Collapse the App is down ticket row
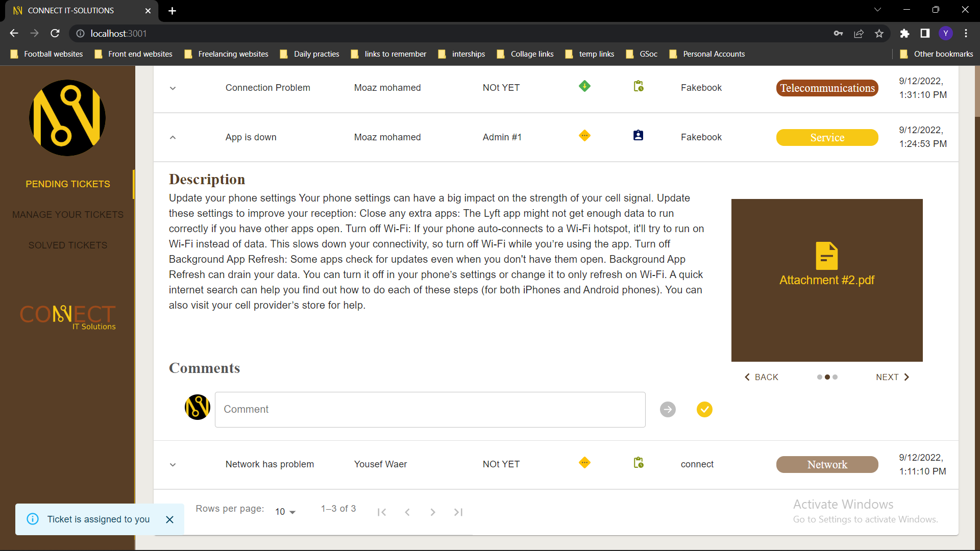The image size is (980, 551). [x=173, y=137]
